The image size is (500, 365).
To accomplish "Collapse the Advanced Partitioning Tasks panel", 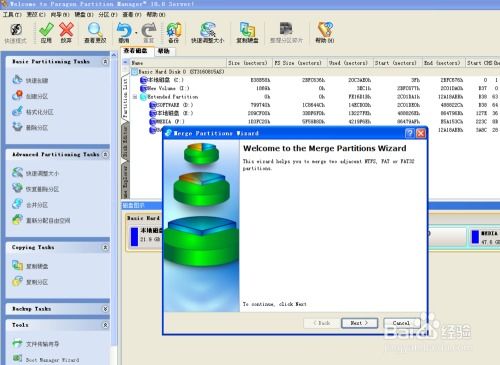I will (105, 155).
